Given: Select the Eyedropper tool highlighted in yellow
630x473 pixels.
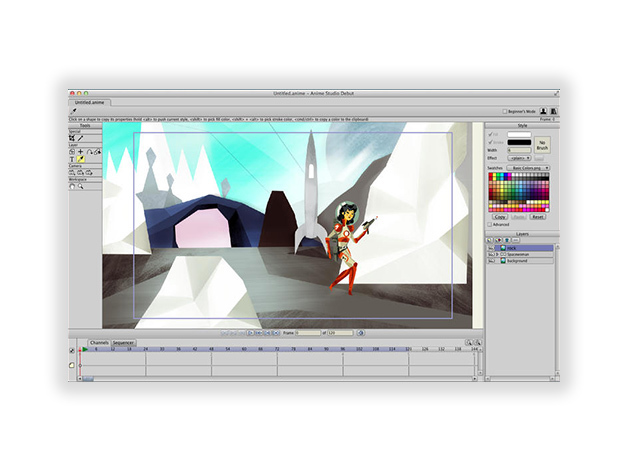Looking at the screenshot, I should coord(80,159).
